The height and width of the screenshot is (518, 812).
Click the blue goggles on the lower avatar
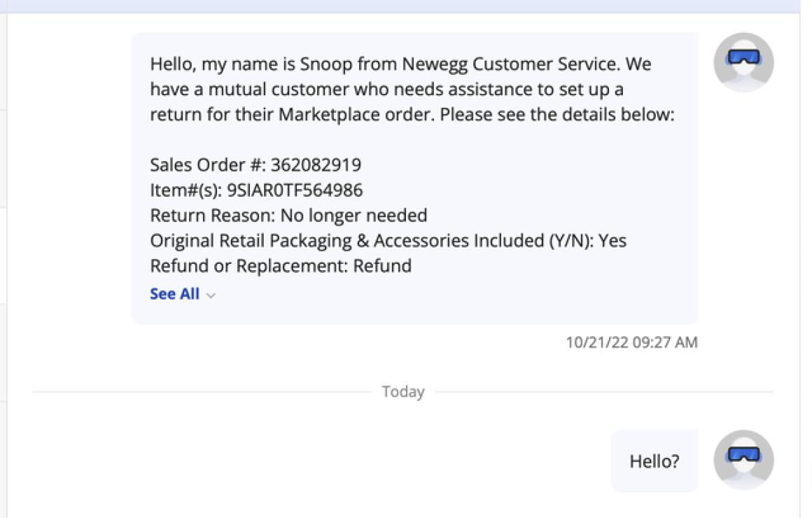point(743,454)
